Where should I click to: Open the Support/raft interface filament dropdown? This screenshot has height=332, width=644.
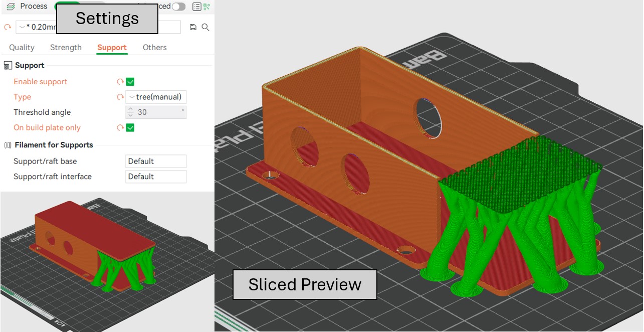(x=155, y=177)
